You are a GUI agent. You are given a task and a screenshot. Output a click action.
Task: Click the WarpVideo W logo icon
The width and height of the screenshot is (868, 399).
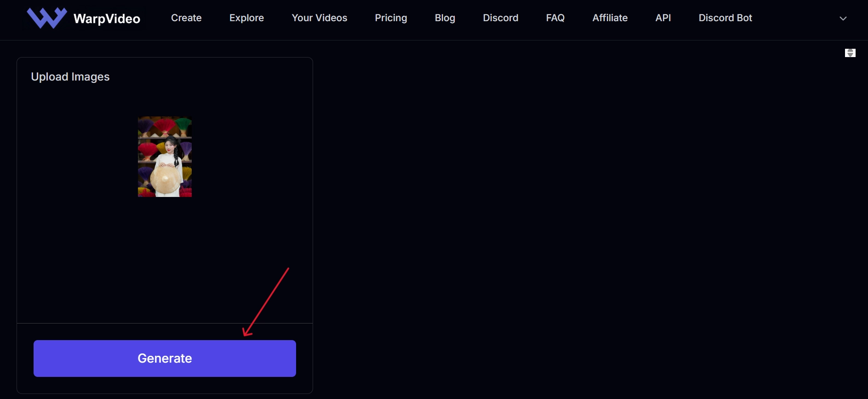[46, 18]
